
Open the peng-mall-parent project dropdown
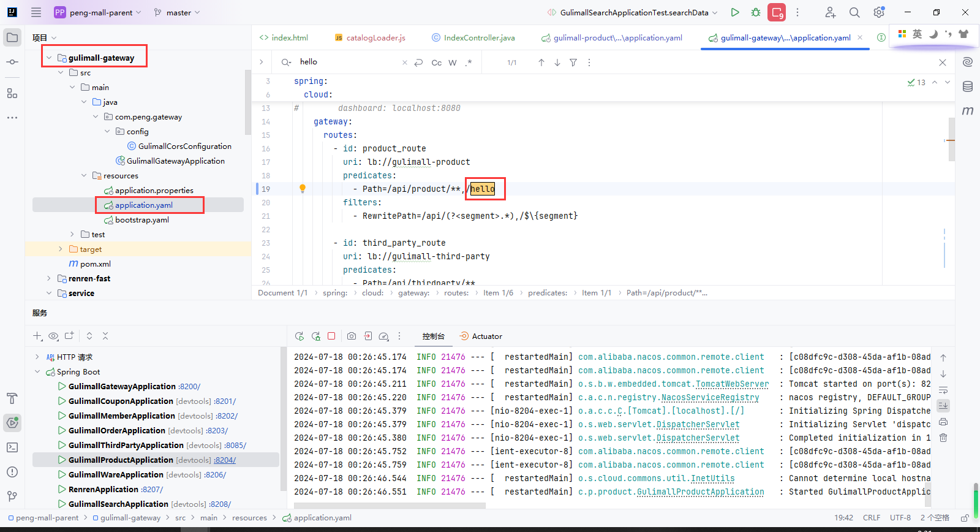98,12
